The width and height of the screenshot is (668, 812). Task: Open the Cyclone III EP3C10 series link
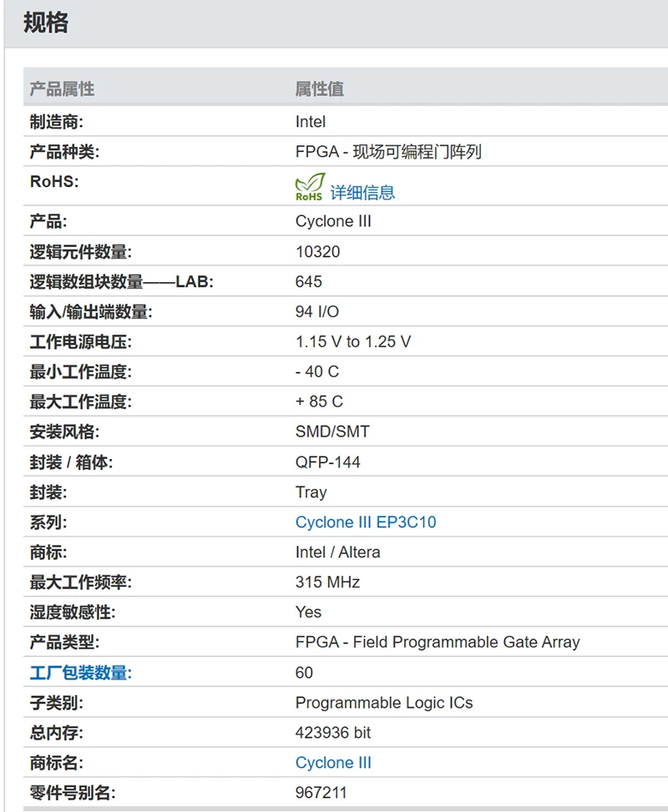coord(366,522)
